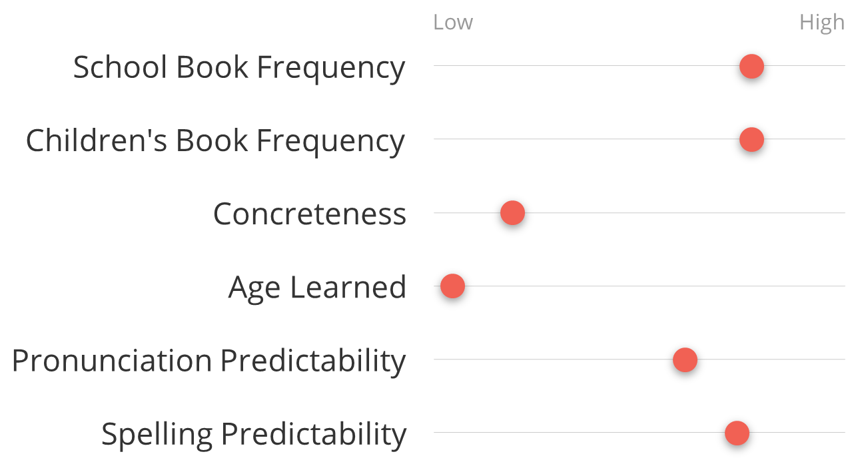Screen dimensions: 868x474
Task: Click the Age Learned label
Action: tap(317, 288)
